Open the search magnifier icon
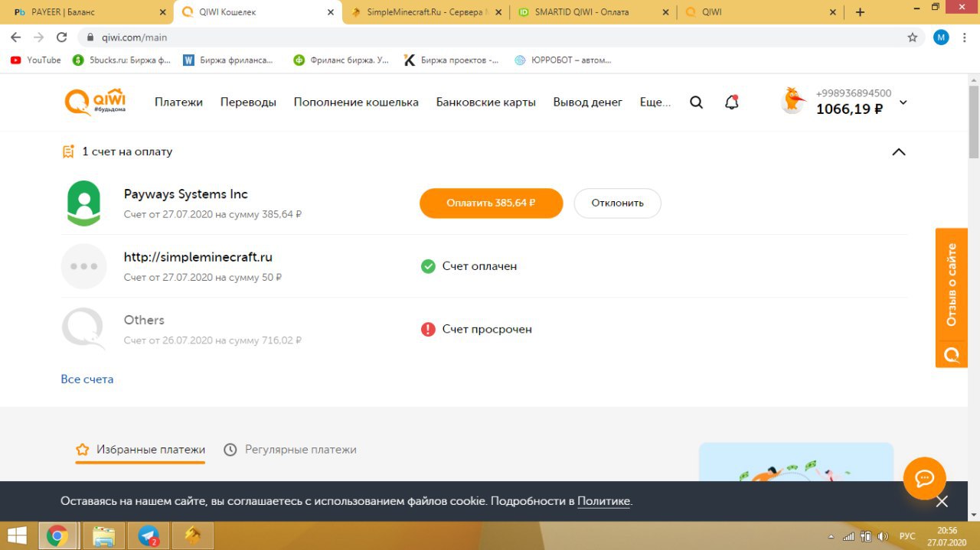This screenshot has height=550, width=980. click(696, 103)
